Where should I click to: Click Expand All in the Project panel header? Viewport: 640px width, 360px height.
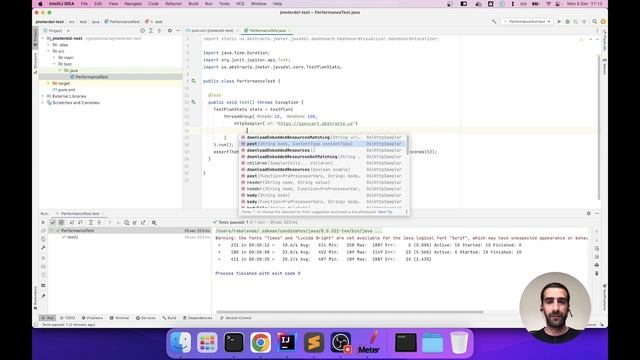151,31
